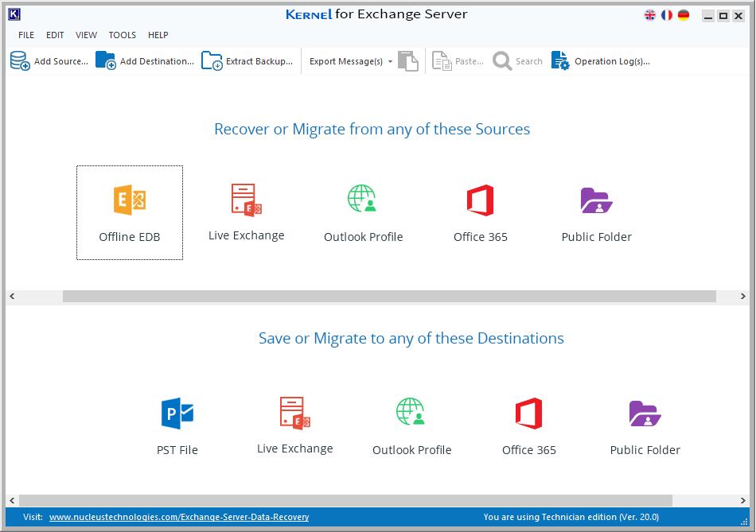Click the Kernel app logo icon
The image size is (756, 532).
coord(14,14)
